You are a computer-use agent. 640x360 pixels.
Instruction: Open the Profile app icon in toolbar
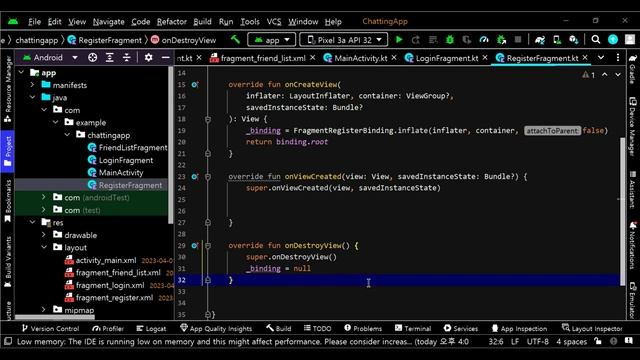484,40
